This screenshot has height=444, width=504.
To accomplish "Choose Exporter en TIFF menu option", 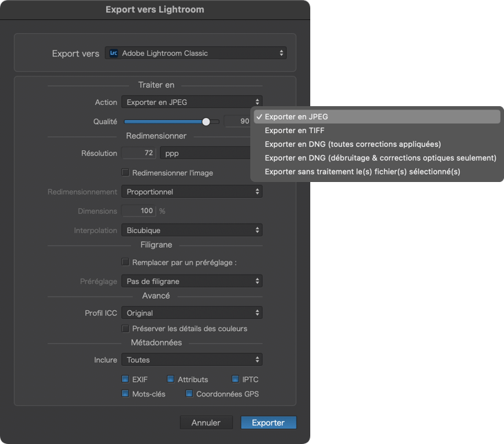I will (x=376, y=130).
